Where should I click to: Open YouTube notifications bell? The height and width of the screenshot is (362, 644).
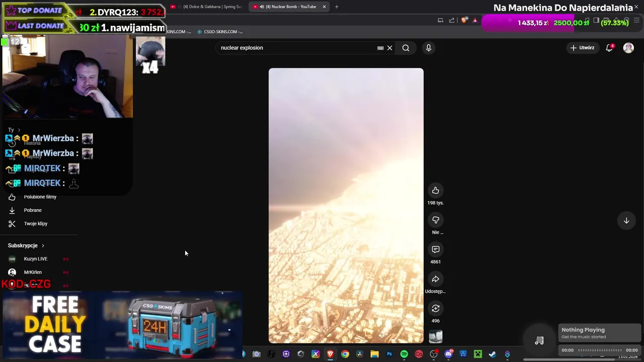[x=610, y=48]
